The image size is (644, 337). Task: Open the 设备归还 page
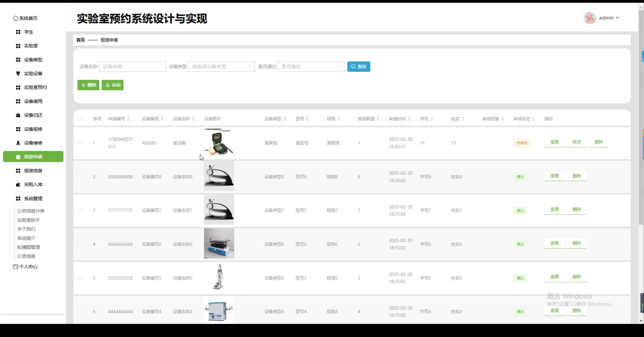click(x=33, y=115)
